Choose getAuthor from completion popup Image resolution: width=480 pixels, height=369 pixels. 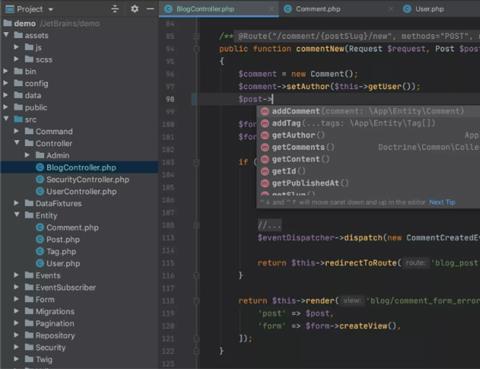pos(368,135)
